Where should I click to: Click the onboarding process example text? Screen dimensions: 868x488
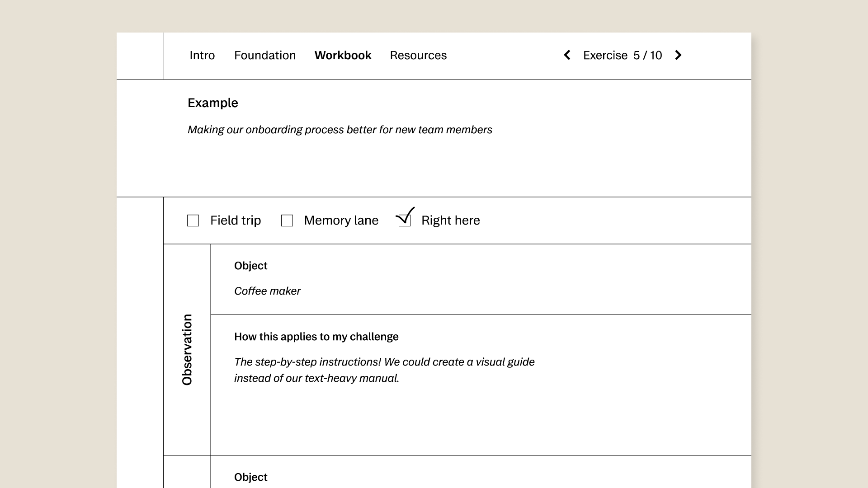tap(340, 130)
